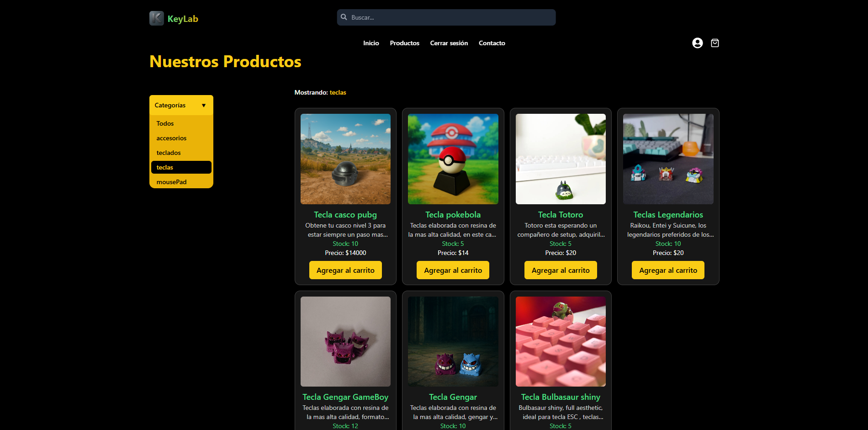The image size is (868, 430).
Task: Add Teclas Legendarios to cart
Action: click(668, 270)
